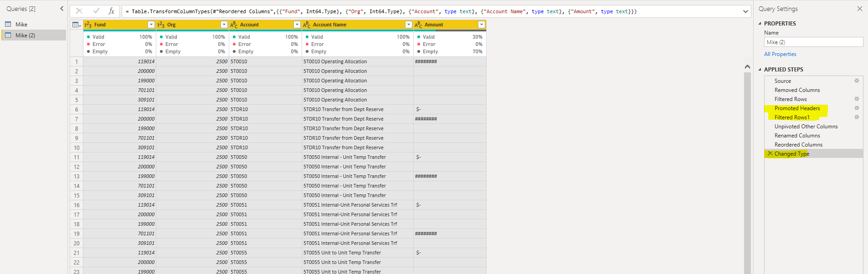The width and height of the screenshot is (868, 274).
Task: Click Fund cell 701101 in row 19
Action: pyautogui.click(x=119, y=233)
